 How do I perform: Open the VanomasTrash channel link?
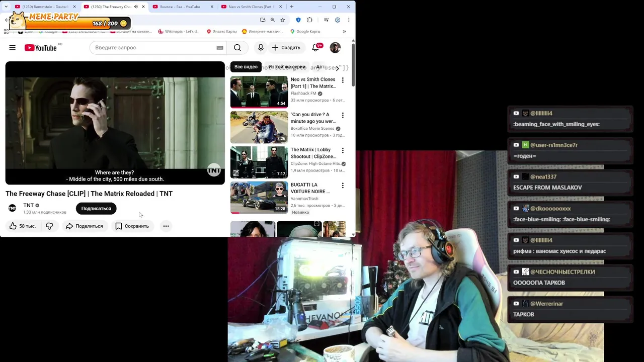coord(304,199)
